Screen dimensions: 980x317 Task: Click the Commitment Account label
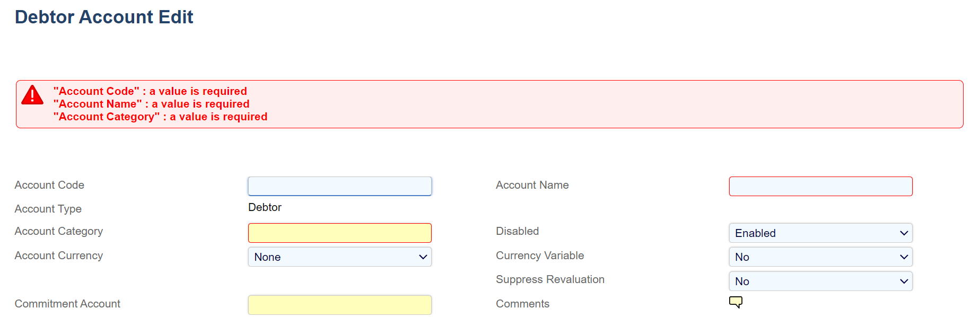(x=67, y=304)
